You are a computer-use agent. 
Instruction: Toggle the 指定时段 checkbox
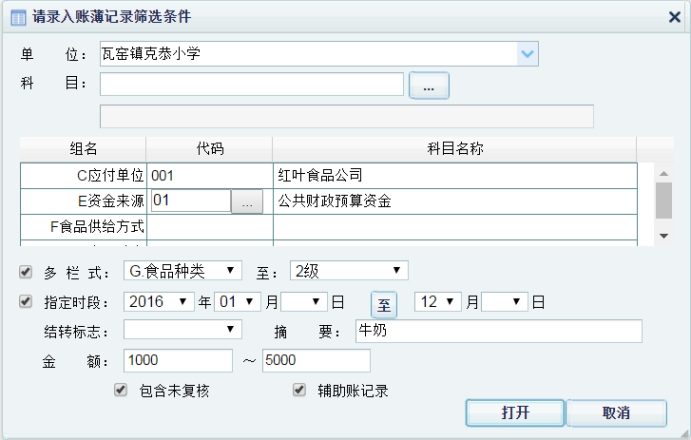pos(26,301)
